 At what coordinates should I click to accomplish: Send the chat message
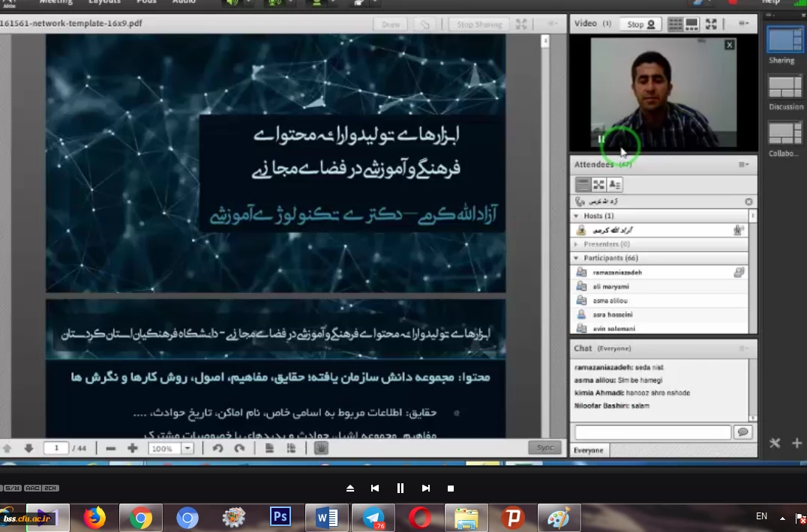[x=742, y=432]
